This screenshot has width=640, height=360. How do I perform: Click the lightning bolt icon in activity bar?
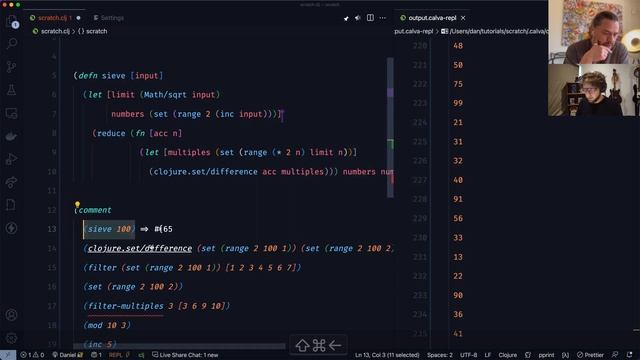pos(11,228)
